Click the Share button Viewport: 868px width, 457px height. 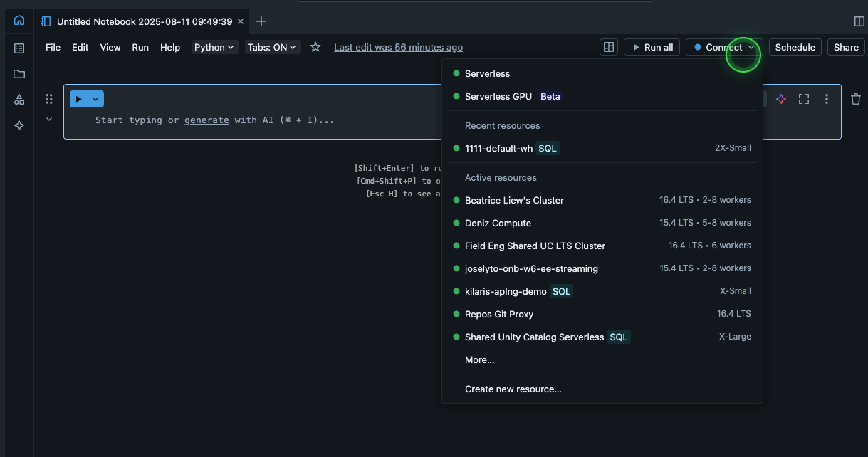(x=846, y=47)
